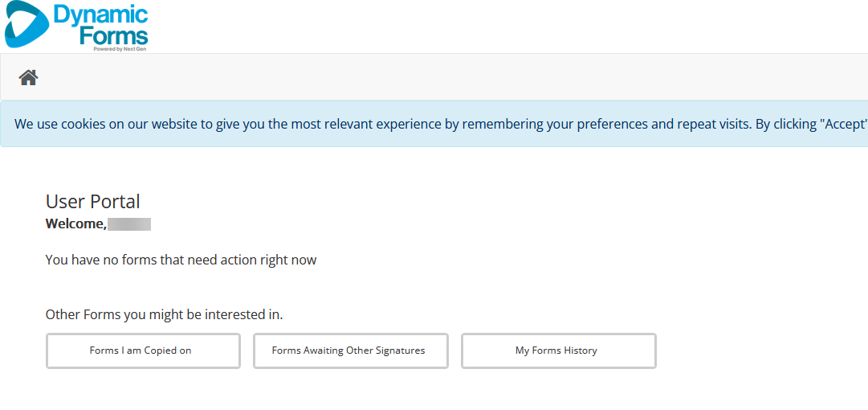The width and height of the screenshot is (868, 410).
Task: Click the Home icon in navigation bar
Action: pyautogui.click(x=29, y=77)
